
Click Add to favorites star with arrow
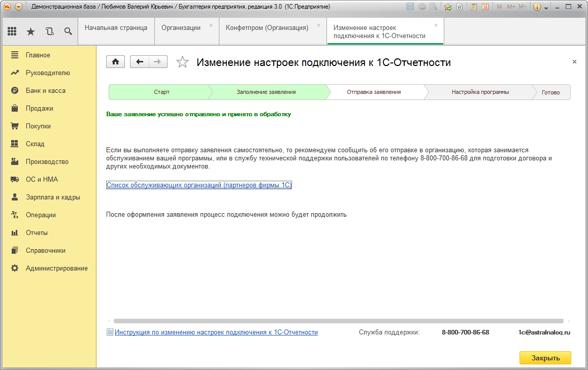448,7
